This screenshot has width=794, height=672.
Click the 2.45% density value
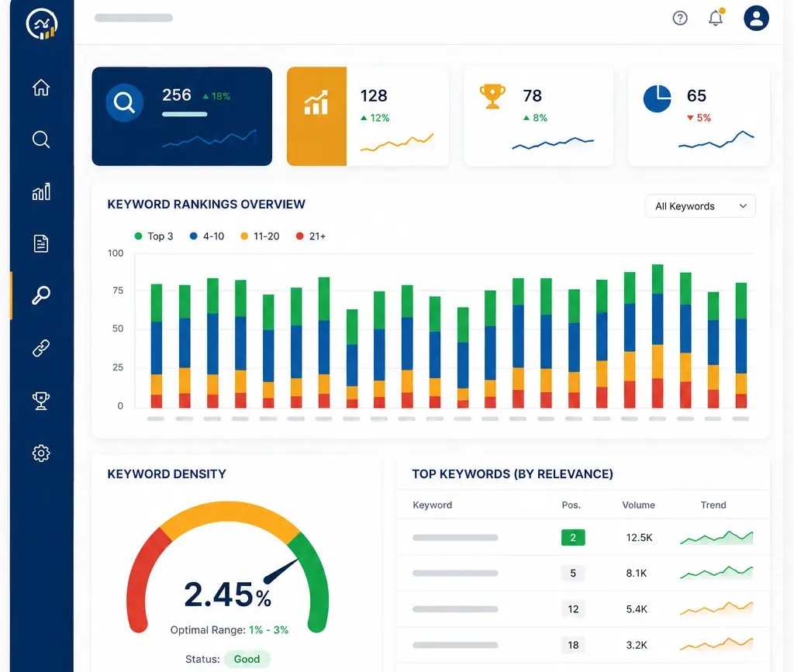pos(227,594)
